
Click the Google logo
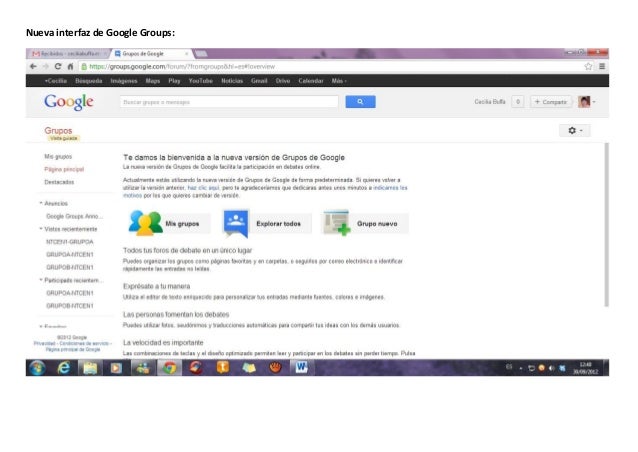[69, 102]
